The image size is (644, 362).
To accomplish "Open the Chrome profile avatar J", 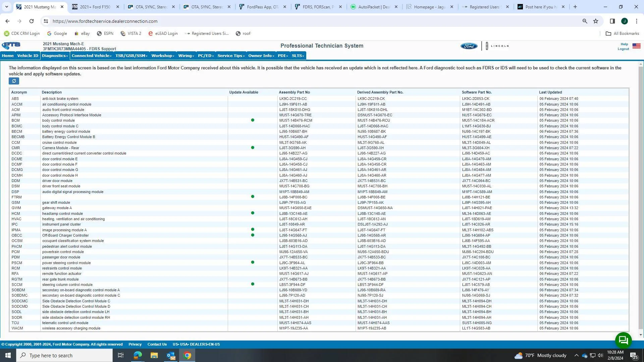I will tap(624, 21).
